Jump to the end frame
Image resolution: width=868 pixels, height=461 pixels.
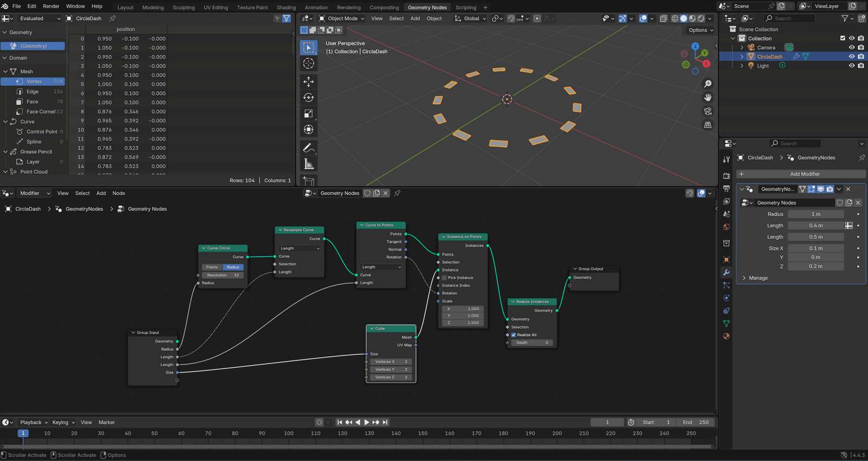point(385,422)
